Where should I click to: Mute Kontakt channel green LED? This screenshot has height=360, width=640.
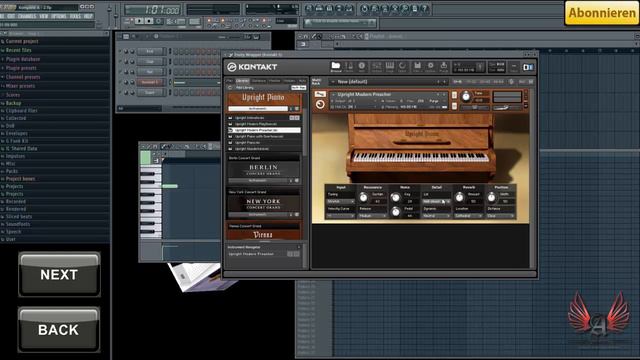pos(120,82)
